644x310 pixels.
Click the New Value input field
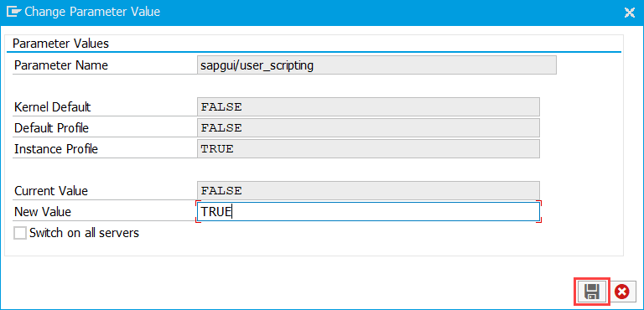[368, 212]
